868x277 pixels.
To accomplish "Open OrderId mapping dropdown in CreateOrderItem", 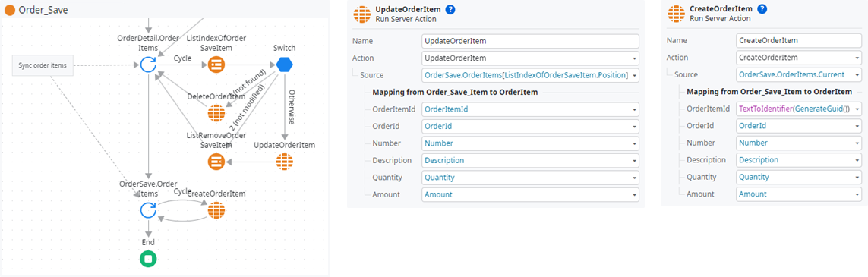I will click(799, 127).
